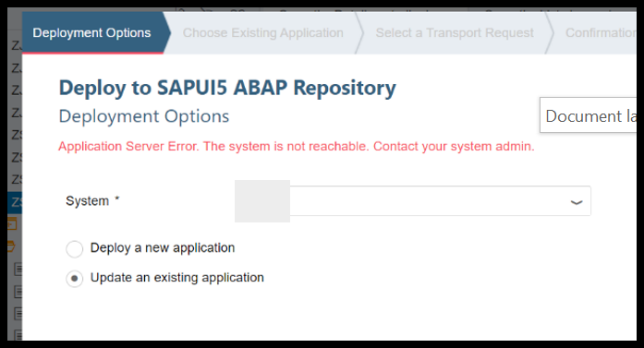
Task: Go to the Deployment Options wizard step
Action: click(92, 33)
